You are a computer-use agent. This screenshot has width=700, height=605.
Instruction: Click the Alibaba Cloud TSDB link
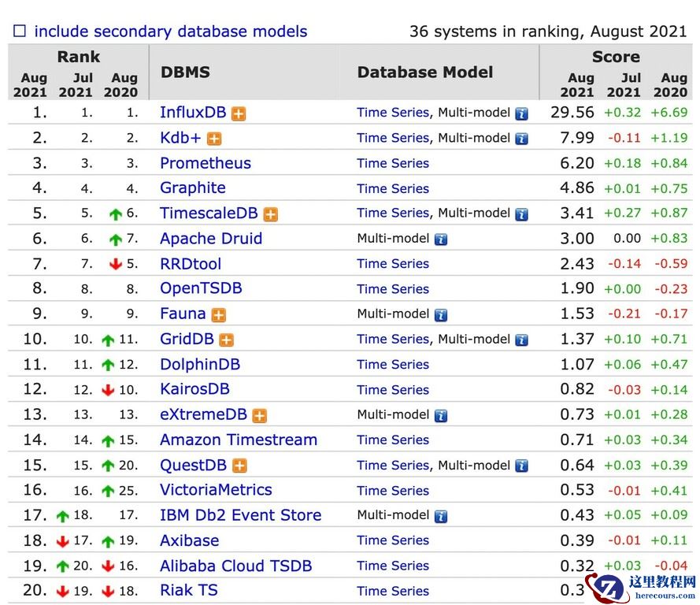pyautogui.click(x=235, y=566)
